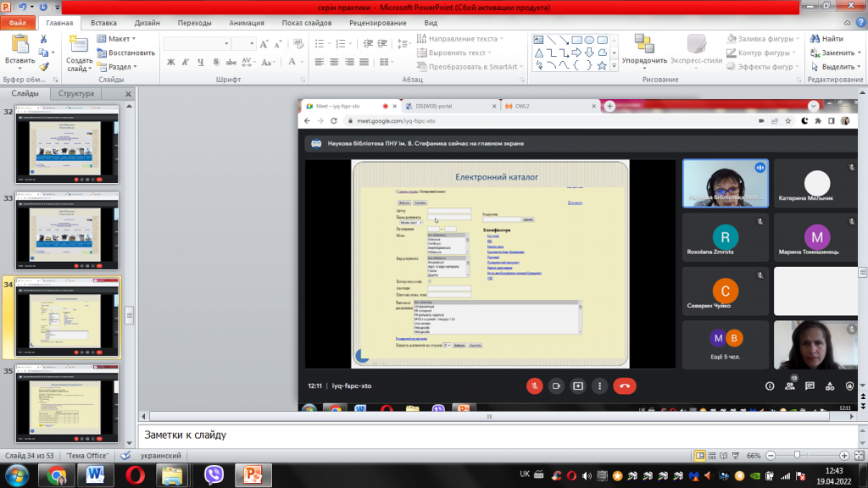Image resolution: width=868 pixels, height=488 pixels.
Task: Click the Restore (Восстановить) button
Action: click(x=125, y=53)
